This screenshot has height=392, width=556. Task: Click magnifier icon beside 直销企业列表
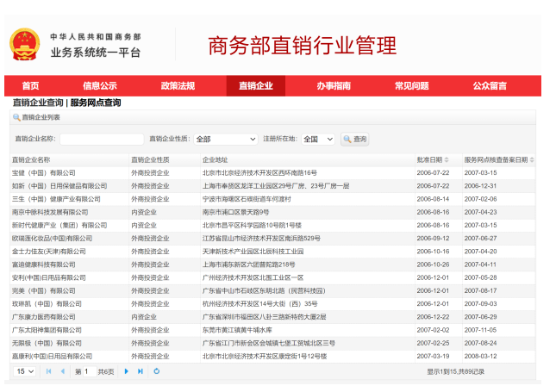tap(16, 117)
